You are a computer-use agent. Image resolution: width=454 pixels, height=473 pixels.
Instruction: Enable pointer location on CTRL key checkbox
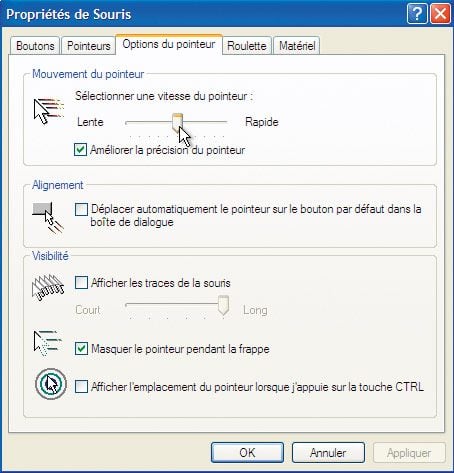tap(81, 387)
